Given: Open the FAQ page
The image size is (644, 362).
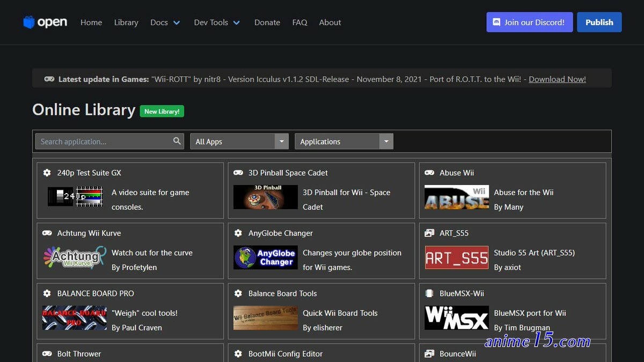Looking at the screenshot, I should click(x=300, y=23).
